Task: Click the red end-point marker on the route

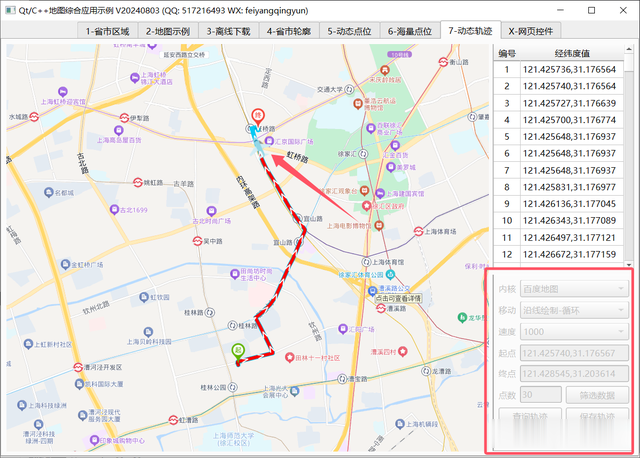Action: (258, 117)
